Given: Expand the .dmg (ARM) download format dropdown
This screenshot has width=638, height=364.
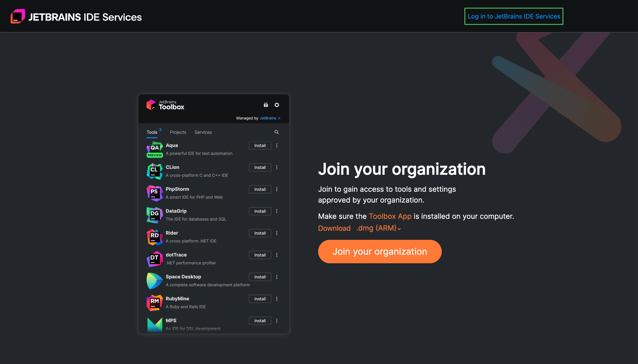Looking at the screenshot, I should (378, 228).
